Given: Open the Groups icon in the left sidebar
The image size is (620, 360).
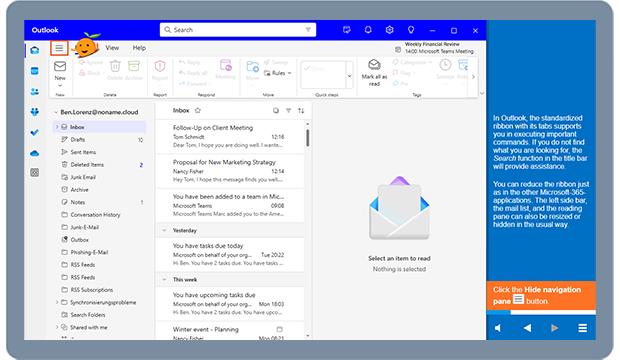Looking at the screenshot, I should point(35,112).
